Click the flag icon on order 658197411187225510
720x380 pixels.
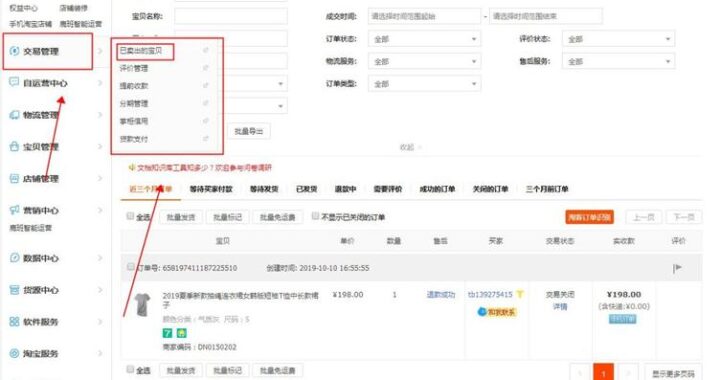point(677,268)
